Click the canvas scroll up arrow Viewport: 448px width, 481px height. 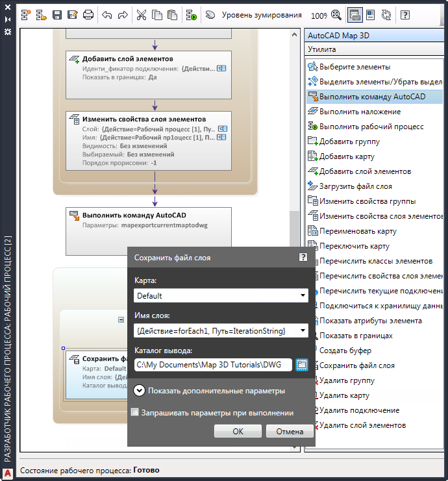pyautogui.click(x=295, y=34)
